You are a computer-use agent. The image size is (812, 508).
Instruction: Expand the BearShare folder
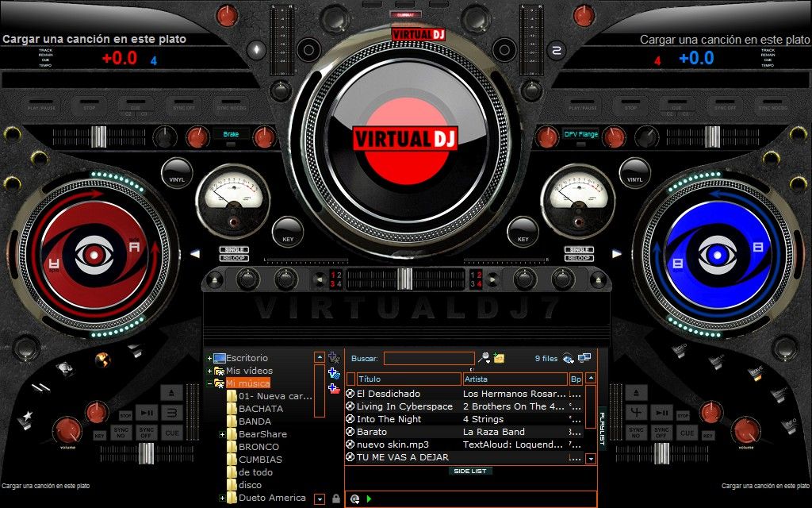[x=222, y=434]
